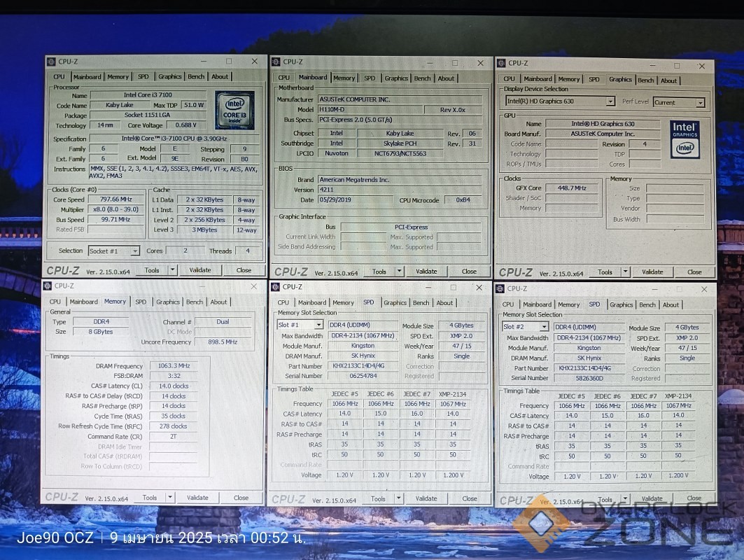The height and width of the screenshot is (560, 744).
Task: Click the Intel Core i3 processor logo
Action: [234, 110]
